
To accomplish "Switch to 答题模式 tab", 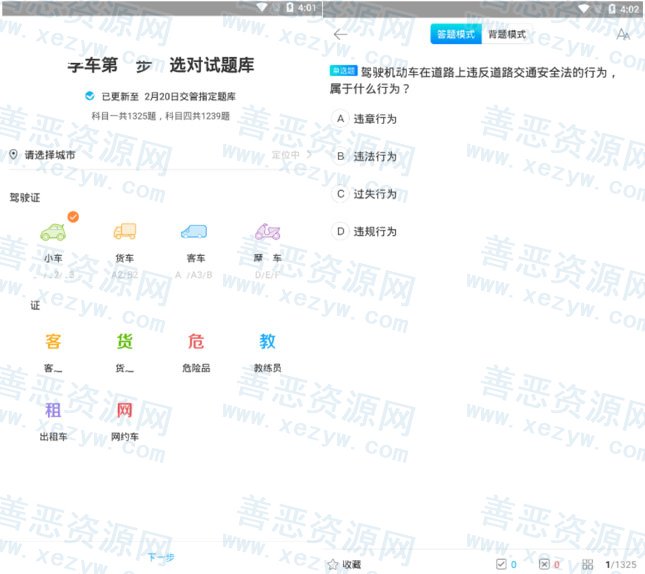I will pos(456,35).
